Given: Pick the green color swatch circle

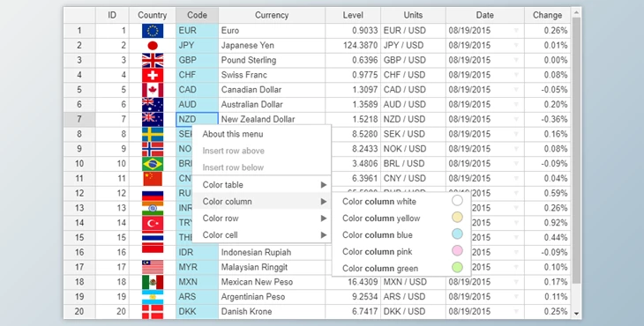Looking at the screenshot, I should click(457, 268).
